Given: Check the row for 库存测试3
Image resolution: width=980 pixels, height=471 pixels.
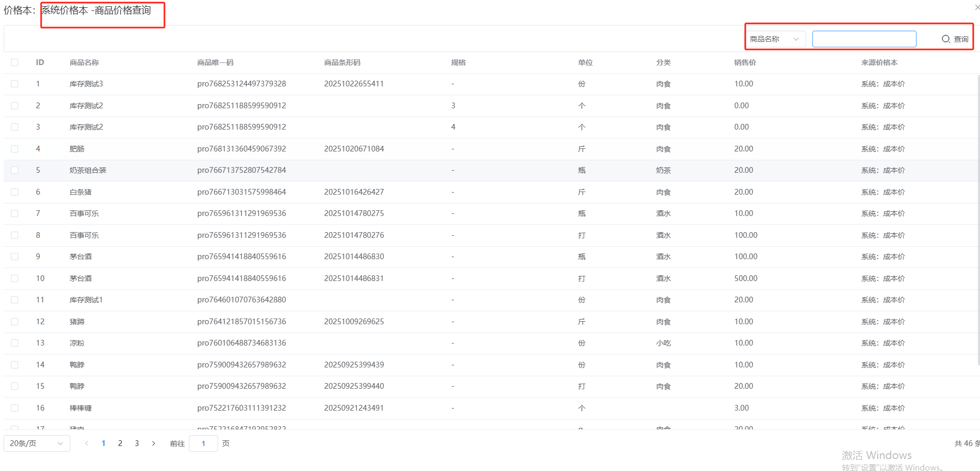Looking at the screenshot, I should point(15,84).
